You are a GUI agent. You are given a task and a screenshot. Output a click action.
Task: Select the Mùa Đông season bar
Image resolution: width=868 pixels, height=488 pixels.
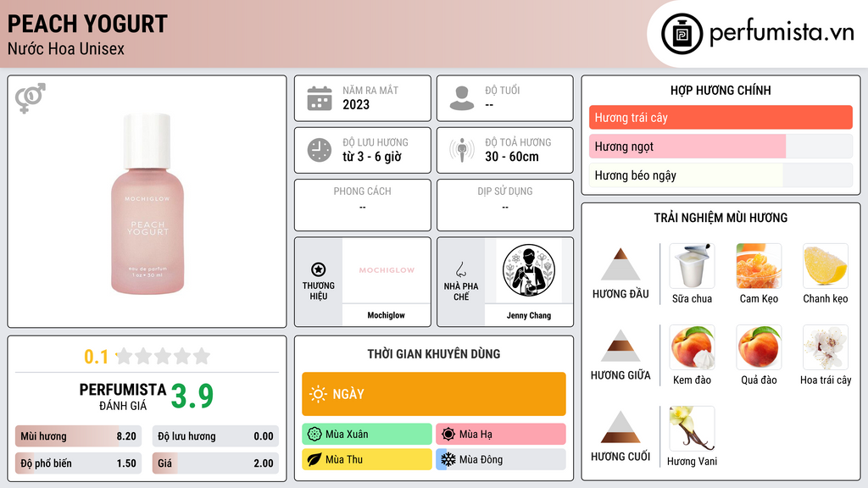click(x=501, y=459)
